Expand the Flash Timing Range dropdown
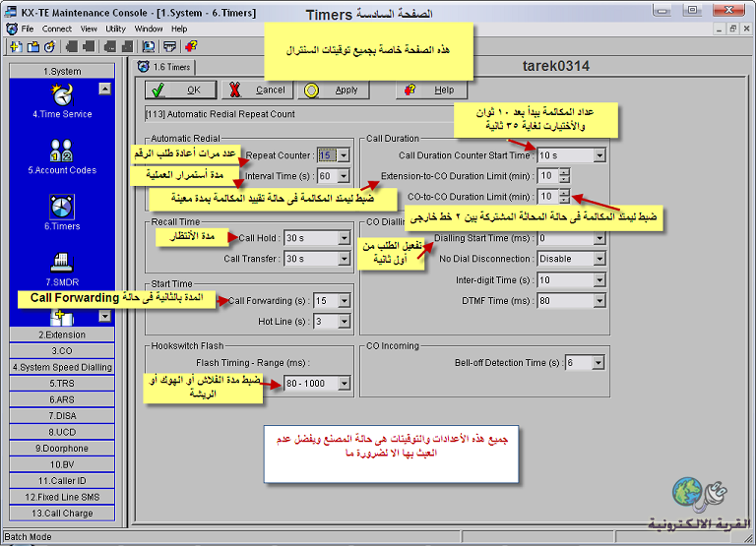Viewport: 756px width, 546px height. 344,384
